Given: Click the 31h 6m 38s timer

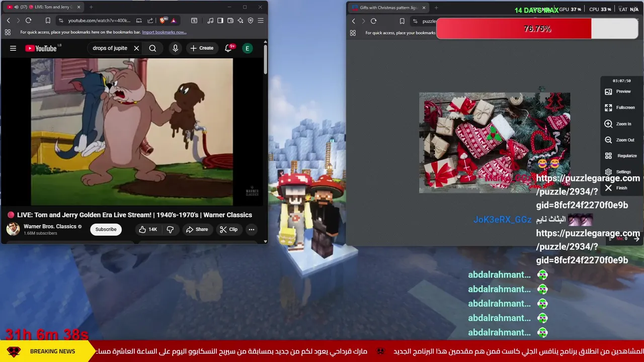Looking at the screenshot, I should pos(47,334).
